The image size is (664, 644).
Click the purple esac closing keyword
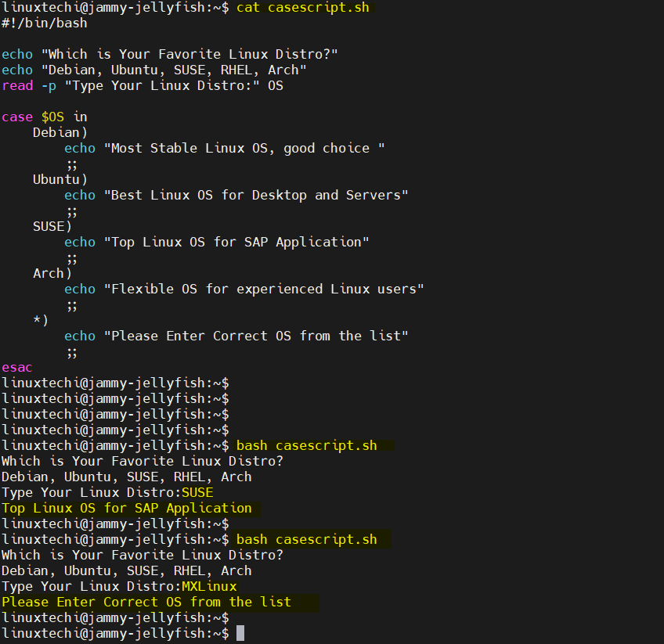(x=16, y=367)
